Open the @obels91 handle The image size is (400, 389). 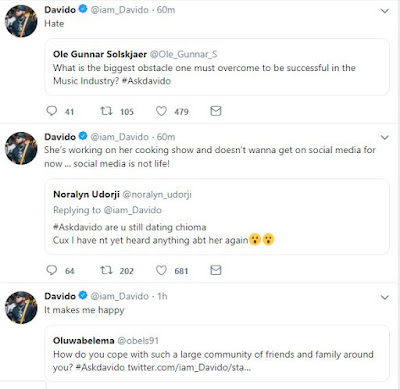[138, 341]
